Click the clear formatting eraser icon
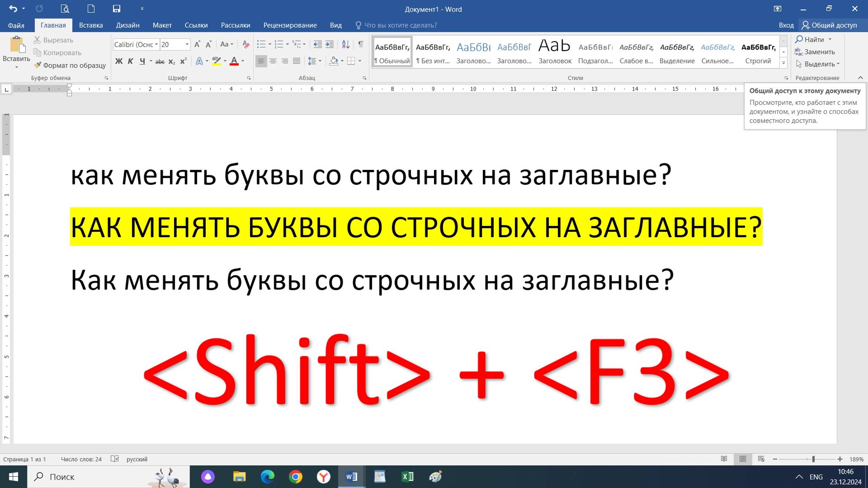 point(246,44)
